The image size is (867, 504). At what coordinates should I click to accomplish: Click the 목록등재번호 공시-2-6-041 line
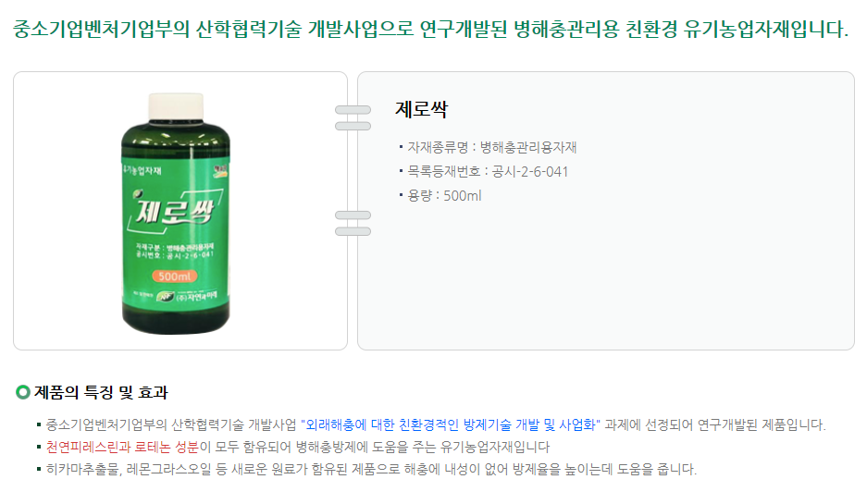click(484, 172)
